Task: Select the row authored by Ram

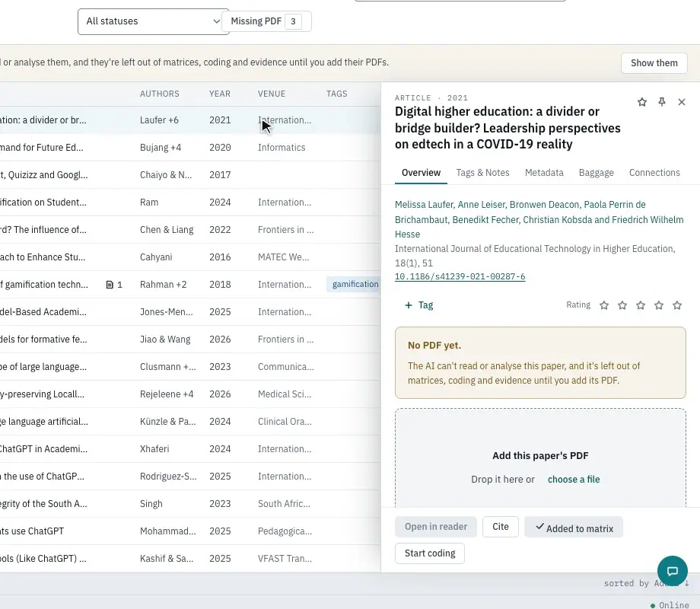Action: 190,202
